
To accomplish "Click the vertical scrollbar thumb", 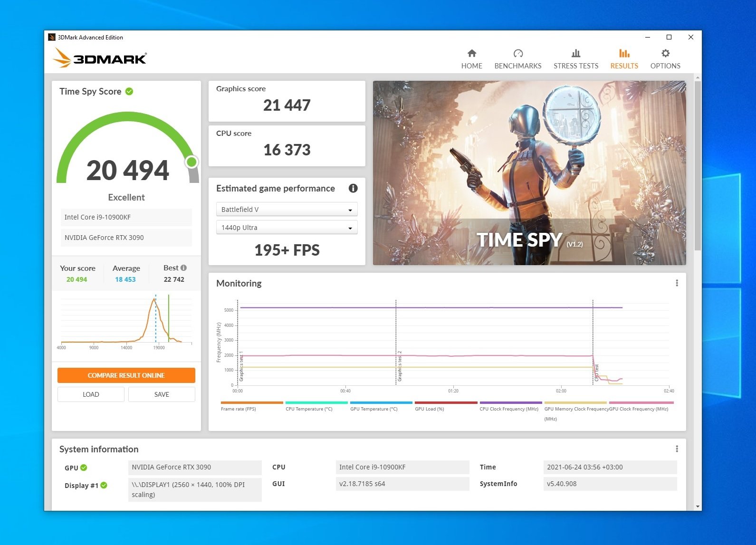I will click(x=698, y=165).
